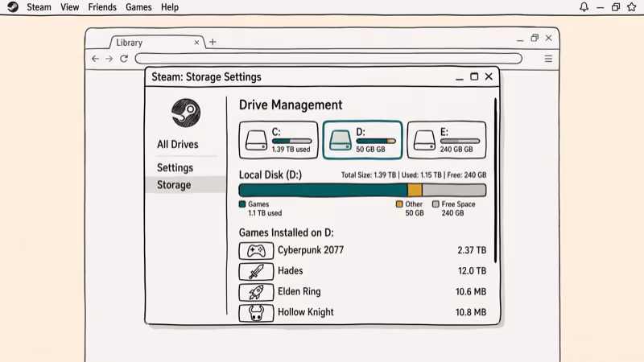Reload the page with refresh icon
The width and height of the screenshot is (644, 362).
click(x=124, y=59)
